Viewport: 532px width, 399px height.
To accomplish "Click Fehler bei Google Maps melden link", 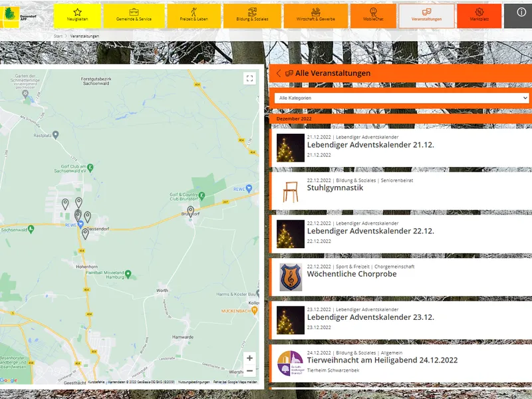I will (235, 382).
